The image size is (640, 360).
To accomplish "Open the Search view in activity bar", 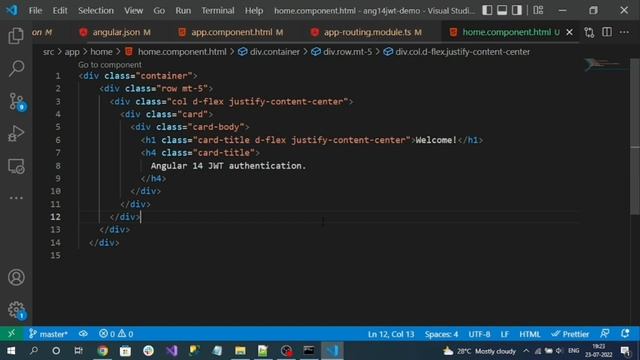I will point(16,68).
